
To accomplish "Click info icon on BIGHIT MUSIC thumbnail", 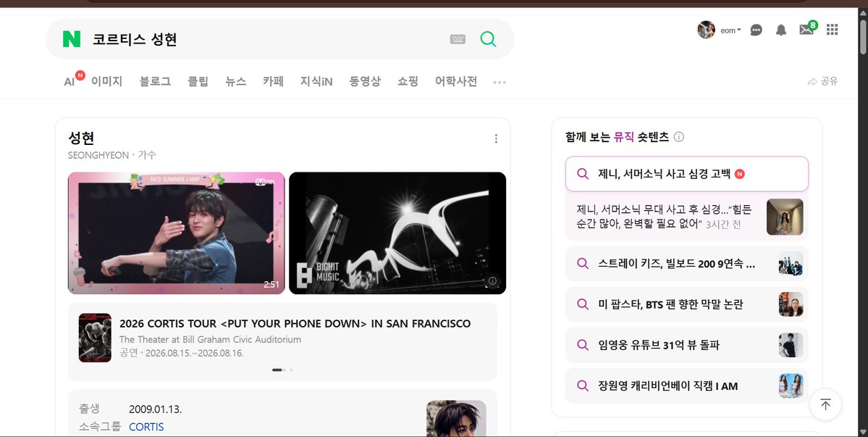I will click(492, 280).
